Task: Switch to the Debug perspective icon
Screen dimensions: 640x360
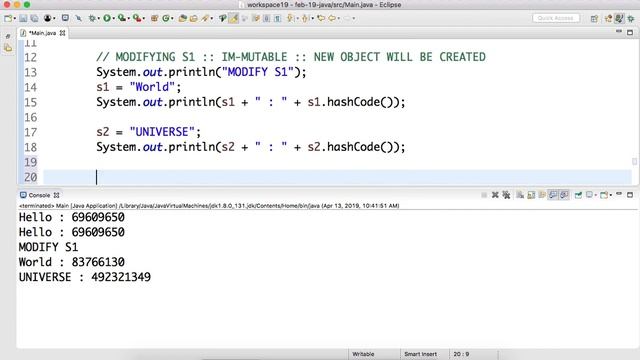Action: (x=631, y=19)
